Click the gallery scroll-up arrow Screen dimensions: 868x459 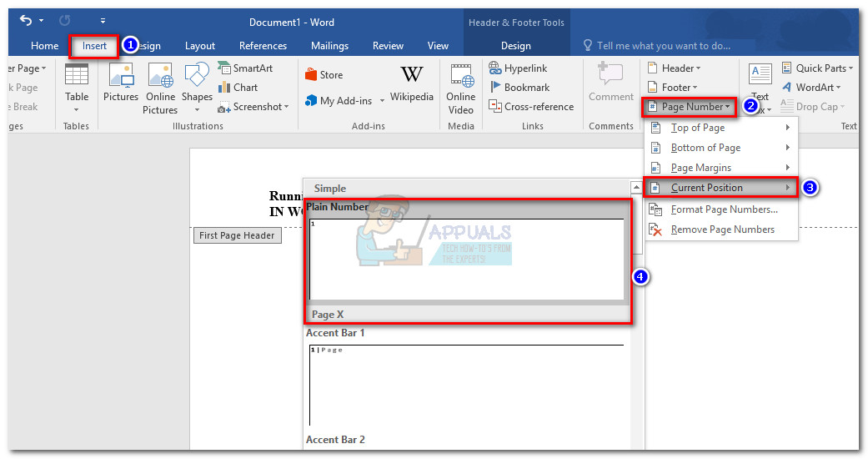point(636,188)
